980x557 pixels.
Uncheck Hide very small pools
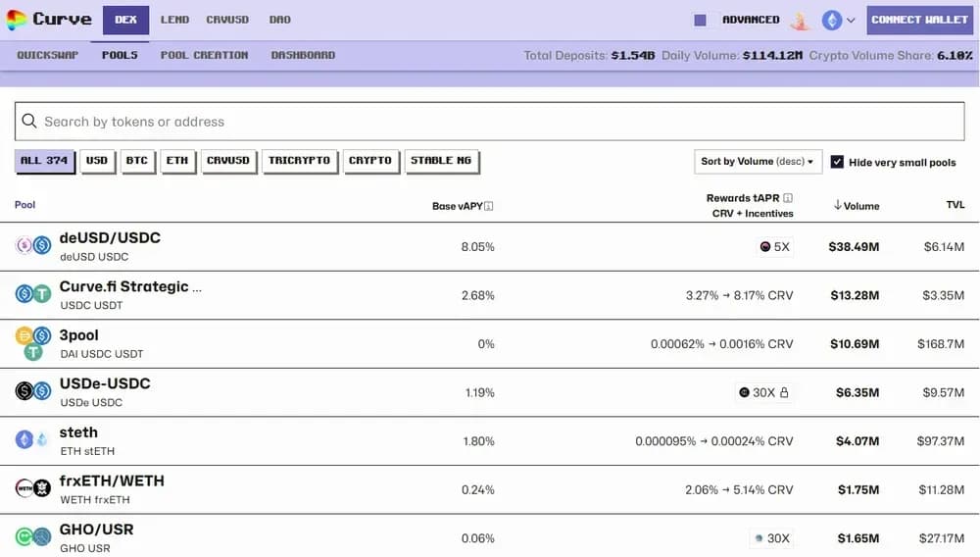tap(837, 162)
